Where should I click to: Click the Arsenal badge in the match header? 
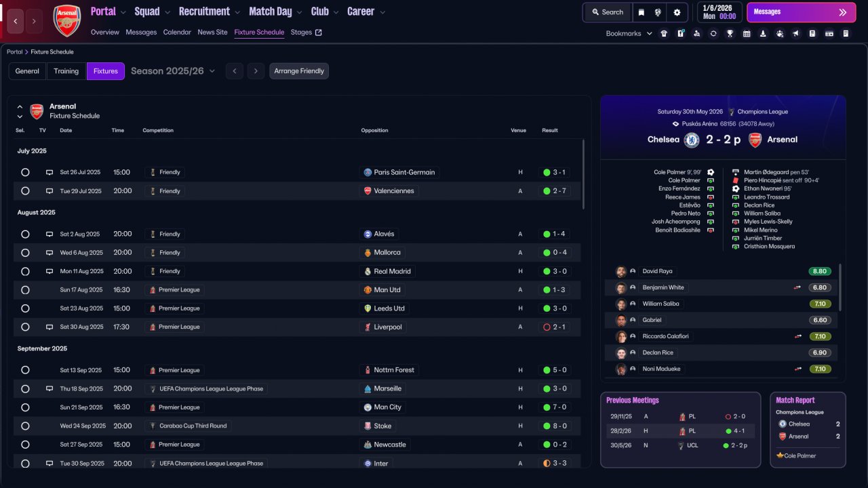(755, 140)
